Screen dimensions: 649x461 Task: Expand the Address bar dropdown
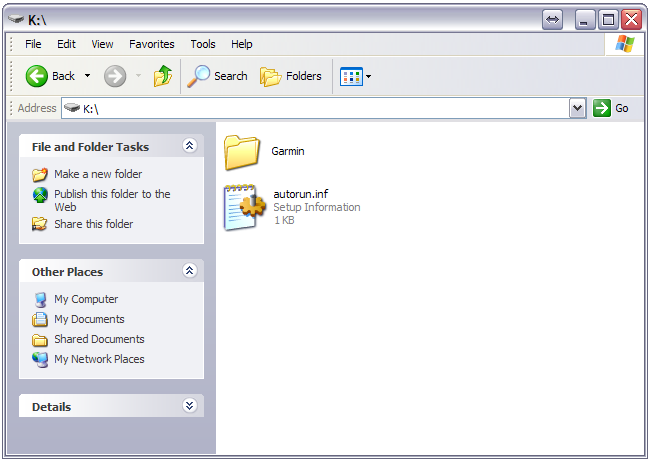click(577, 108)
